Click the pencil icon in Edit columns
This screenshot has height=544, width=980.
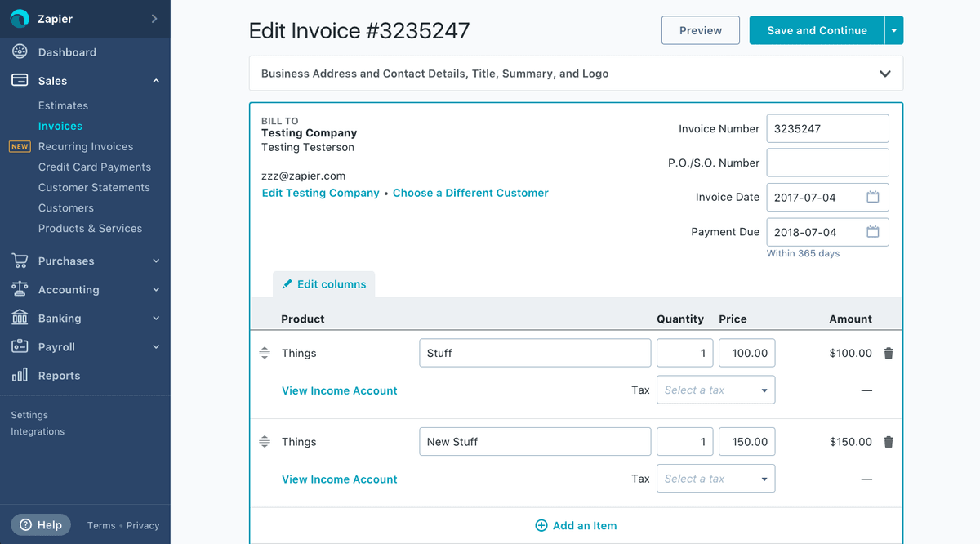(287, 284)
